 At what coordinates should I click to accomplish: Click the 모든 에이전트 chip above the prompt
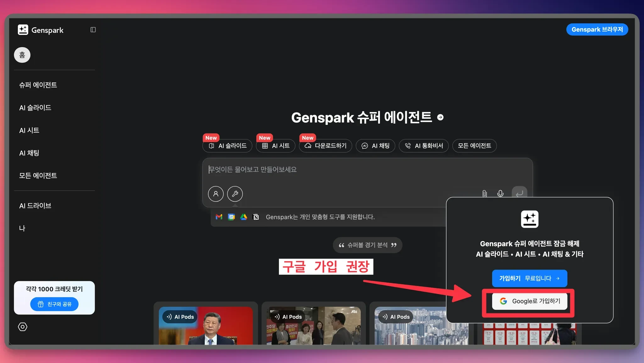pyautogui.click(x=475, y=146)
